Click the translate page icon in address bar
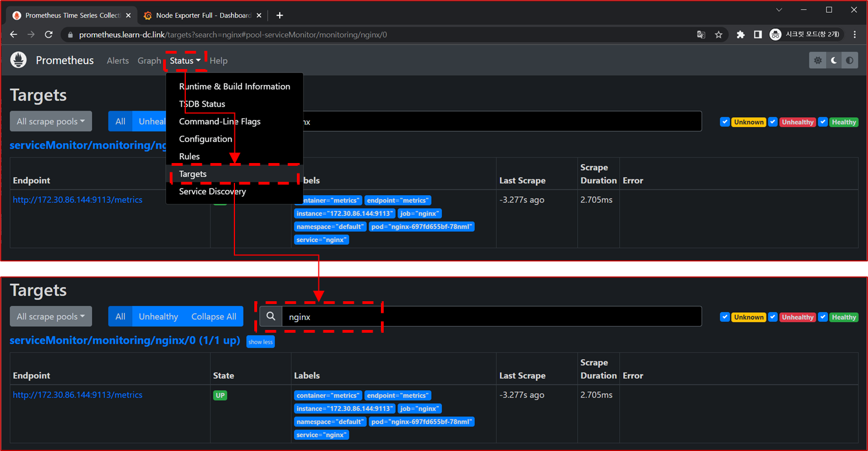 pyautogui.click(x=701, y=35)
